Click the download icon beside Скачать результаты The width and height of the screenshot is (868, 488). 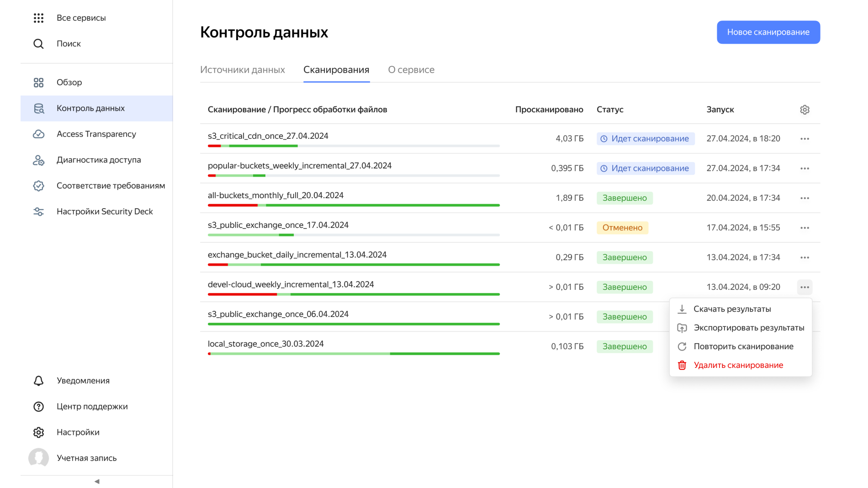tap(682, 309)
